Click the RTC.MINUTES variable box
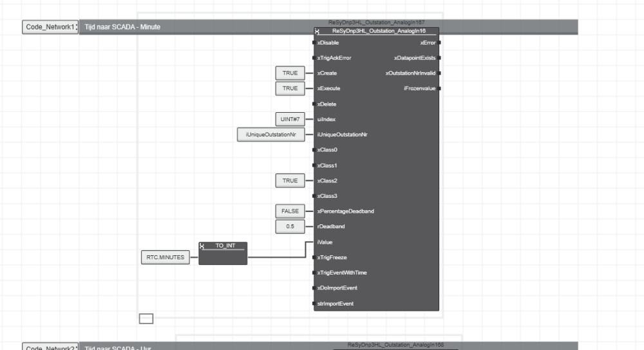The image size is (644, 350). (166, 257)
